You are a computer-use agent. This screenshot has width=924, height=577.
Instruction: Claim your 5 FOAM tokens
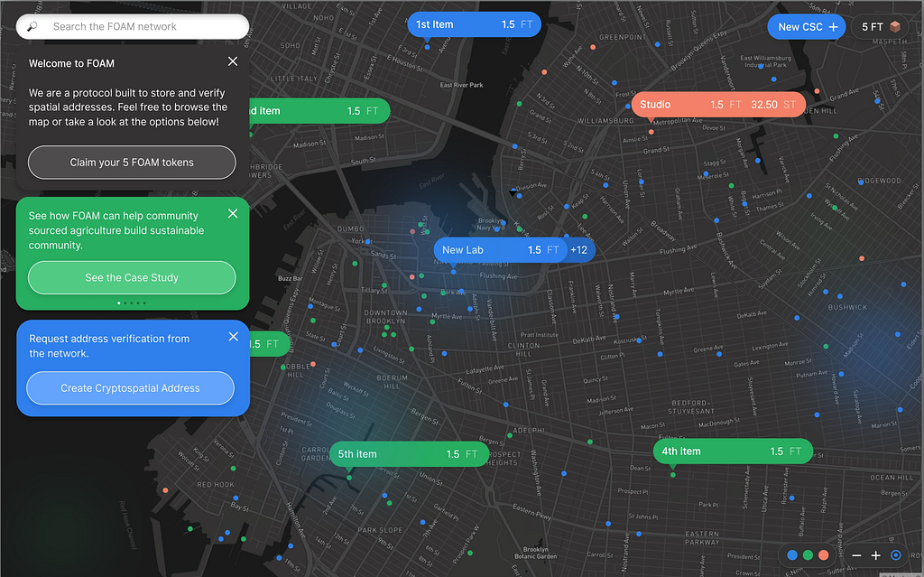click(x=132, y=163)
